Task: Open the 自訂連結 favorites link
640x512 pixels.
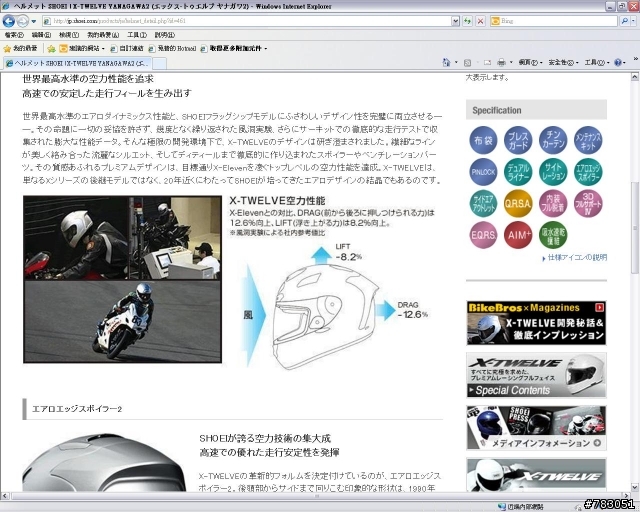Action: (x=127, y=49)
